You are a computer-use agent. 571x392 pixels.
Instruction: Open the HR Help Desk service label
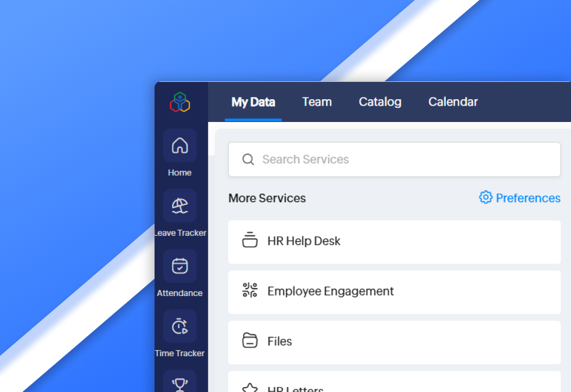click(x=304, y=241)
